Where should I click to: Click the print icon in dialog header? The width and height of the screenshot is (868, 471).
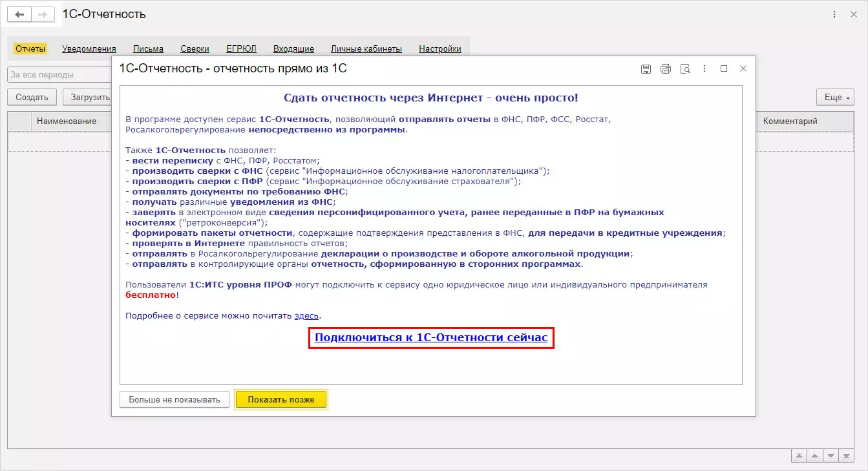666,69
